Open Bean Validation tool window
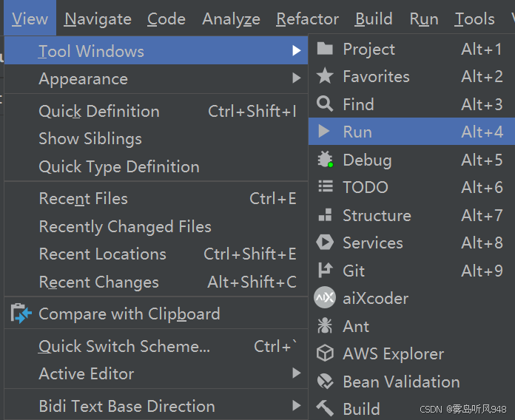This screenshot has height=420, width=515. point(401,382)
